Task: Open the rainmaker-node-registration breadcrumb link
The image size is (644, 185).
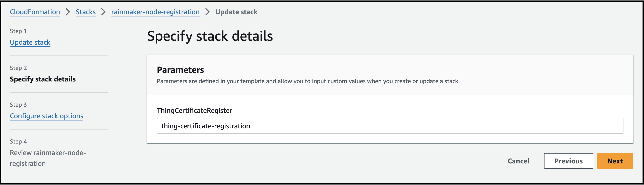Action: [155, 12]
